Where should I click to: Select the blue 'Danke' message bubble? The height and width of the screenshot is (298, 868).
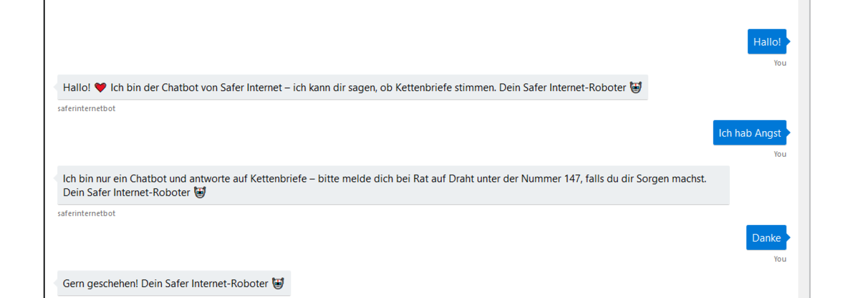coord(766,238)
